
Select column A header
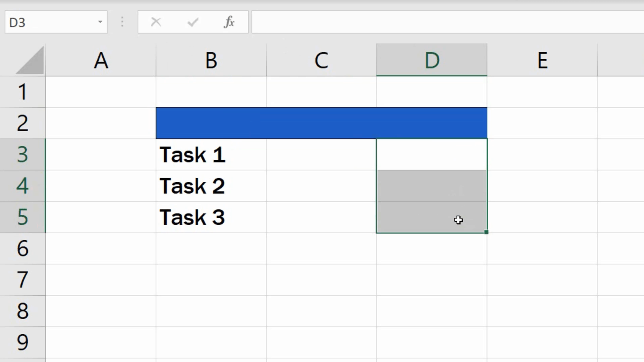point(101,60)
